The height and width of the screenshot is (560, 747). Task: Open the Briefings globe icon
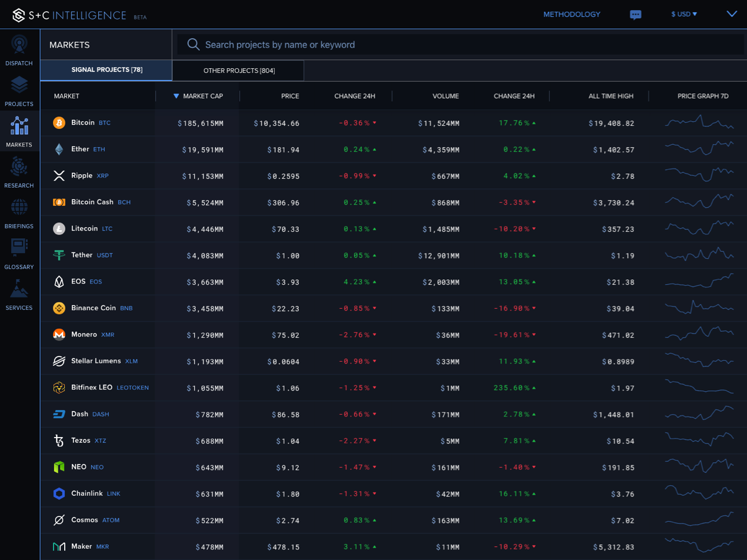(19, 207)
